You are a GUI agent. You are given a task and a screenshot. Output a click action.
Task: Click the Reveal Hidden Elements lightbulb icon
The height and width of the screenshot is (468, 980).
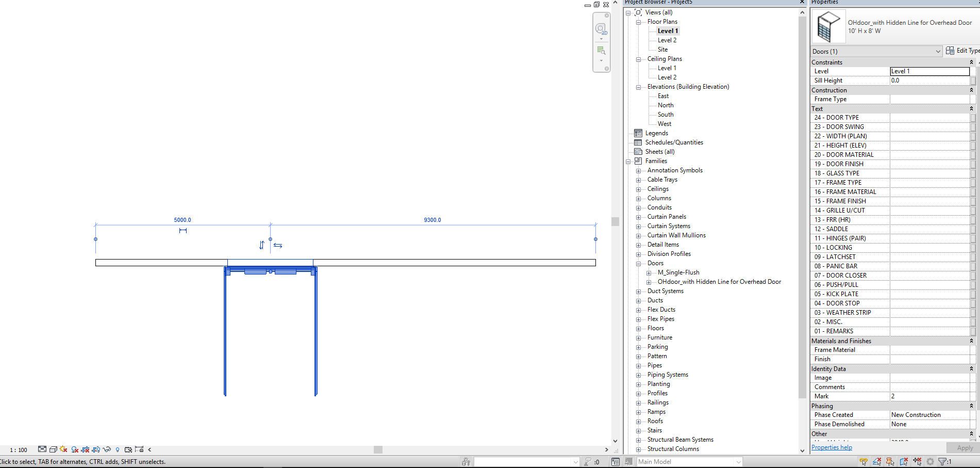118,449
